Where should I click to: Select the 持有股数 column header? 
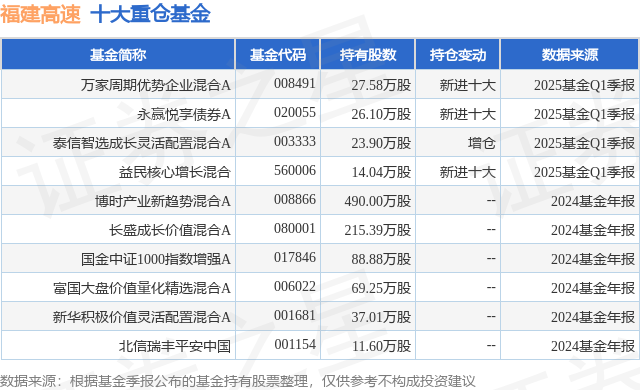pos(368,55)
